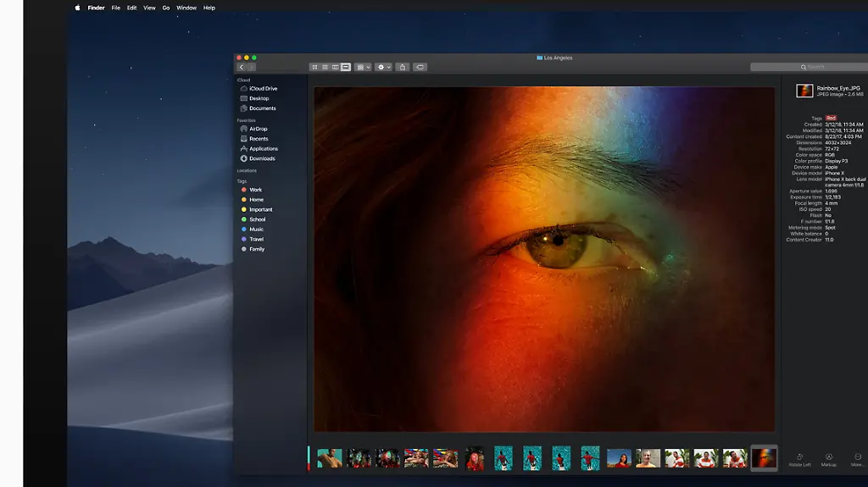Click the Edit Tags toolbar icon
This screenshot has height=487, width=868.
(420, 67)
